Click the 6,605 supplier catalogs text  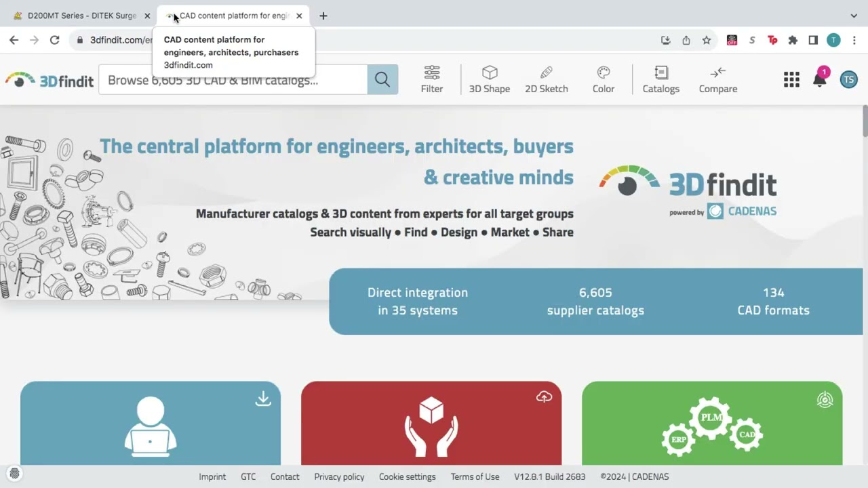595,302
